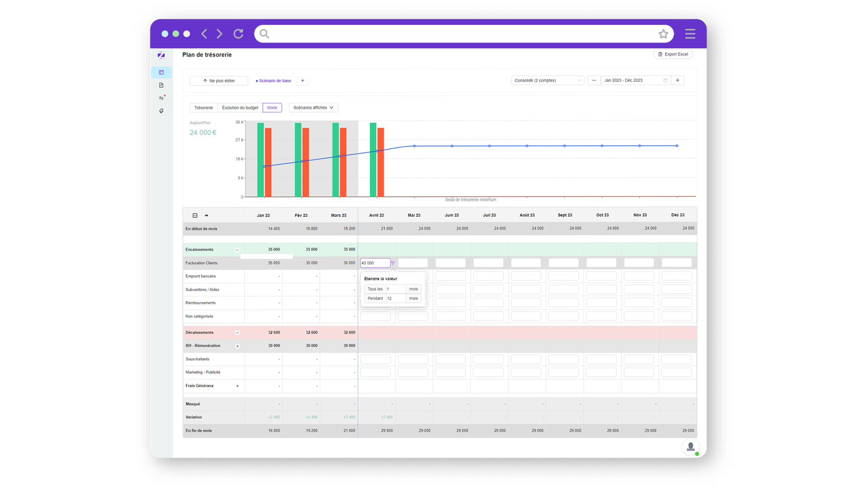Image resolution: width=868 pixels, height=488 pixels.
Task: Click the collapse-all rows icon in table header
Action: pos(195,216)
